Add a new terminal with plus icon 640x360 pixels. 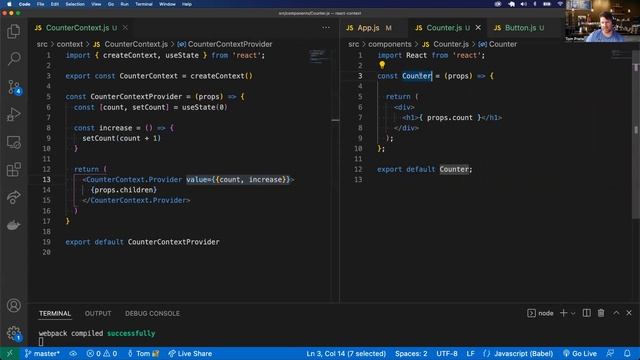563,313
